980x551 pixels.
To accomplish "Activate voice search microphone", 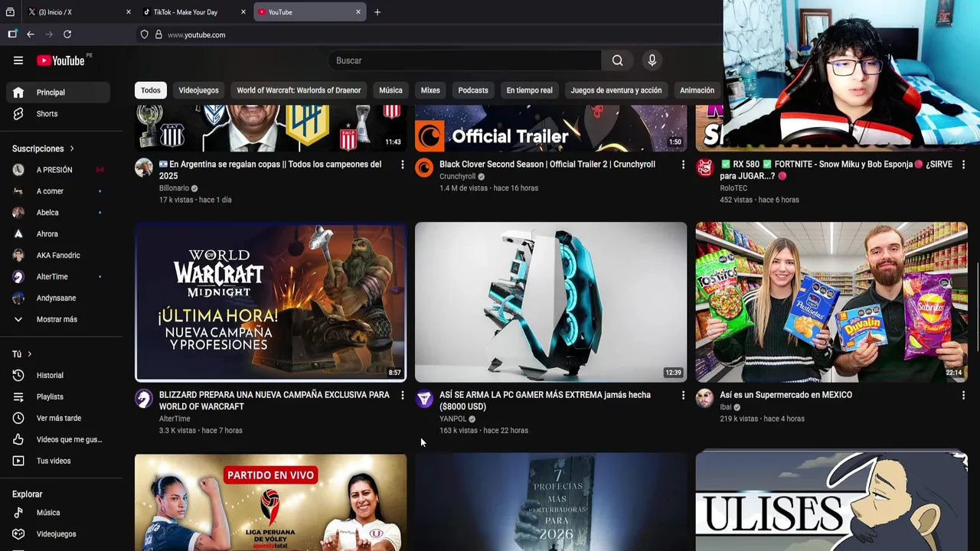I will [652, 60].
